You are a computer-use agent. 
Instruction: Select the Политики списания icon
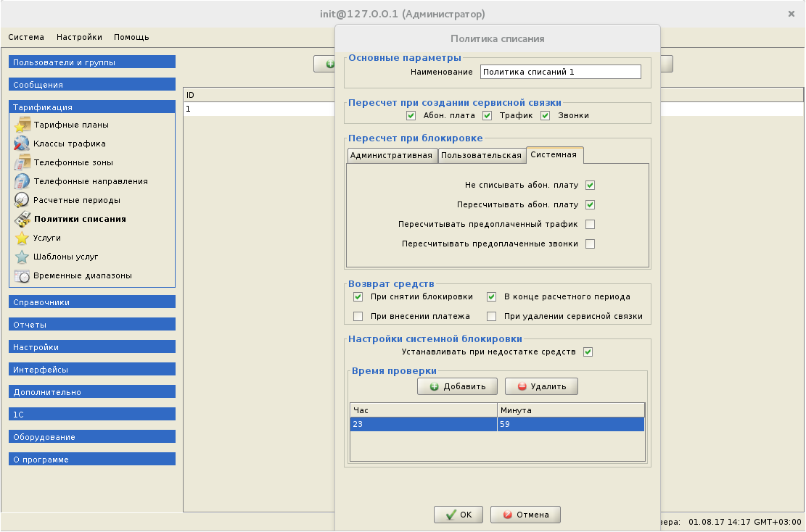click(22, 219)
